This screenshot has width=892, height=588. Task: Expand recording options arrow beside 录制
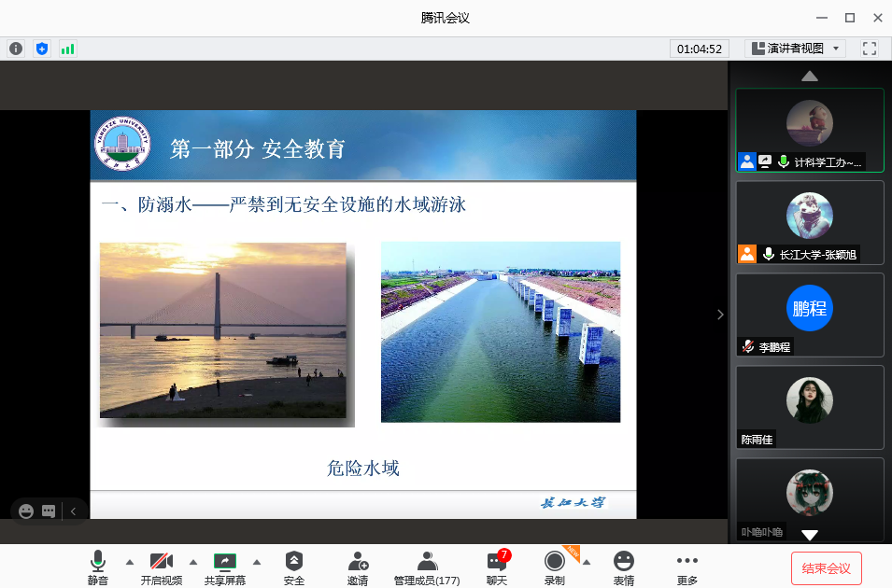(587, 562)
